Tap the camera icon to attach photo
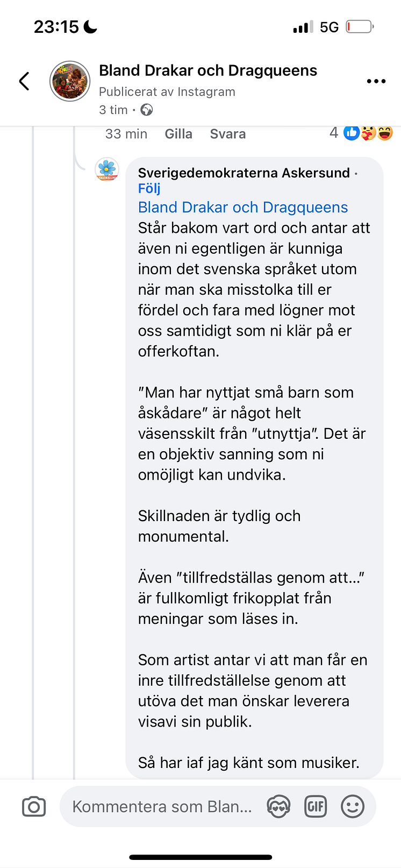This screenshot has width=401, height=868. pos(34,807)
